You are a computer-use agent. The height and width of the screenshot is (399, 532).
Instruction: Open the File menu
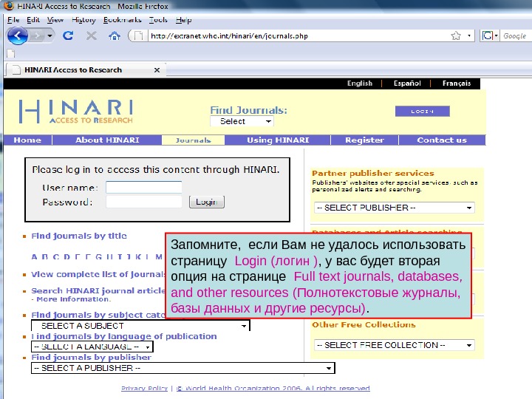pyautogui.click(x=13, y=20)
